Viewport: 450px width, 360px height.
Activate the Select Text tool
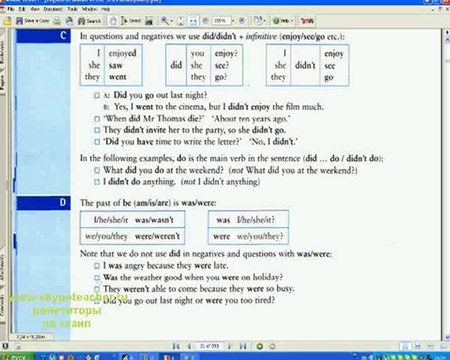click(x=131, y=21)
